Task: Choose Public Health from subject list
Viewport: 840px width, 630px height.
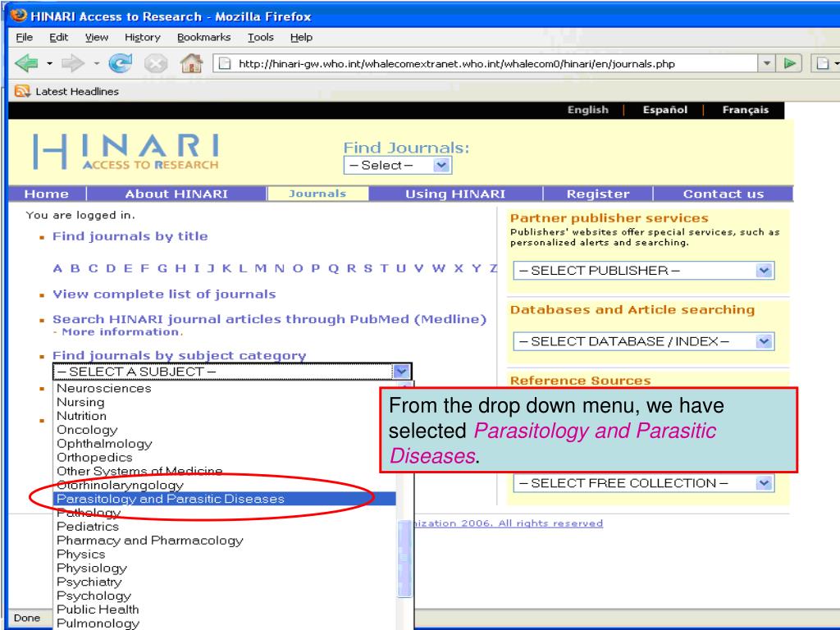Action: 225,609
